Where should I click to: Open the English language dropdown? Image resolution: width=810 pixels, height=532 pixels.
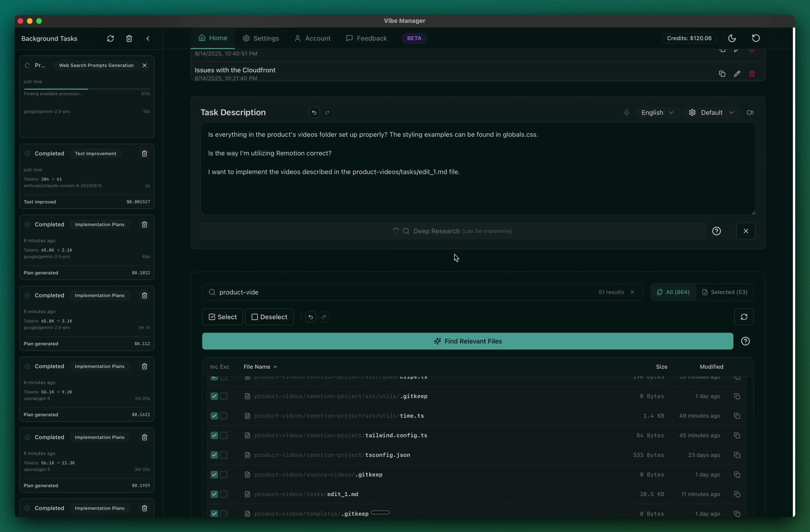point(657,113)
